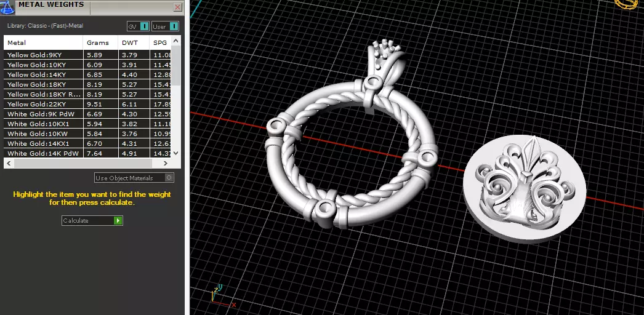This screenshot has height=315, width=644.
Task: Select the Yellow Gold:10KY row
Action: tap(87, 65)
